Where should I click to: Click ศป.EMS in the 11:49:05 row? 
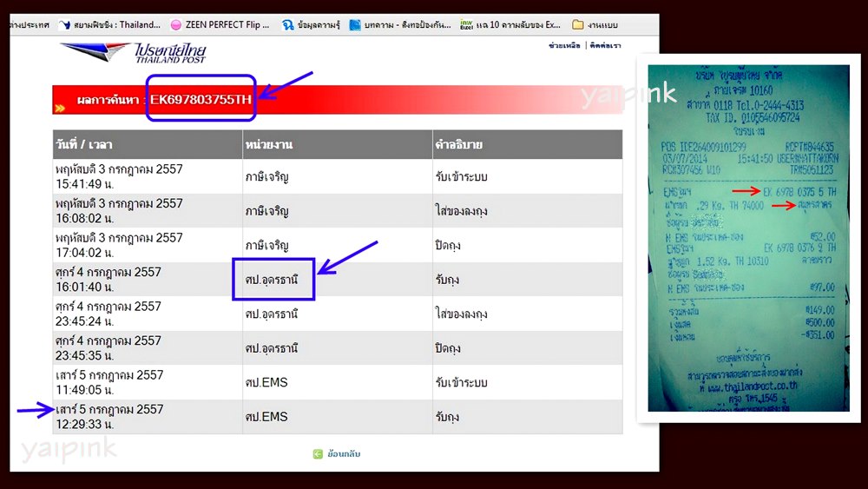[266, 383]
